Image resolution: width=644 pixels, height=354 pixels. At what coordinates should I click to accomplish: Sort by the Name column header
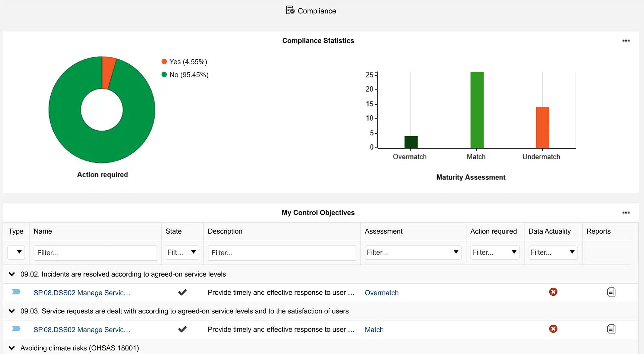(x=43, y=231)
